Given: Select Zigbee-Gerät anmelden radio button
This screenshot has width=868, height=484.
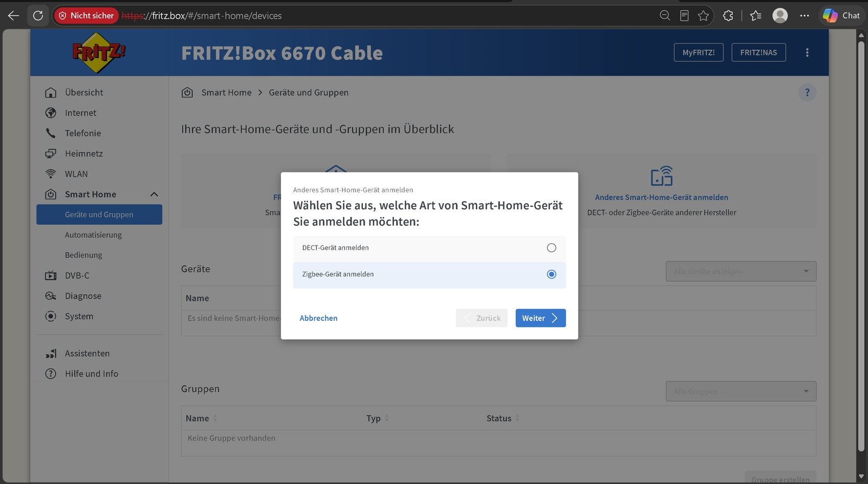Looking at the screenshot, I should pyautogui.click(x=551, y=274).
